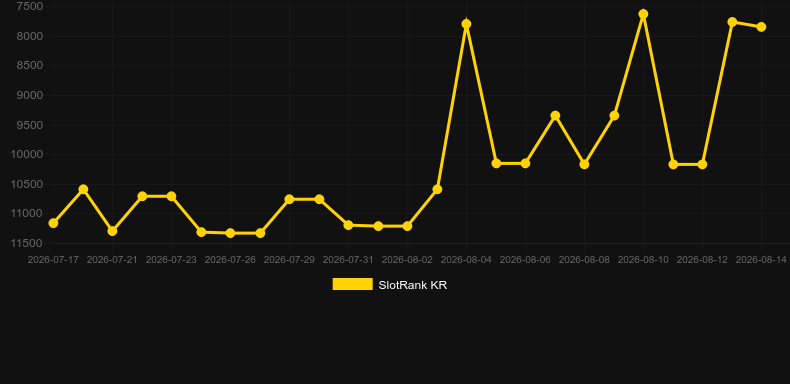Viewport: 790px width, 384px height.
Task: Select the point between 2026-07-26 and 2026-07-29
Action: [x=260, y=233]
